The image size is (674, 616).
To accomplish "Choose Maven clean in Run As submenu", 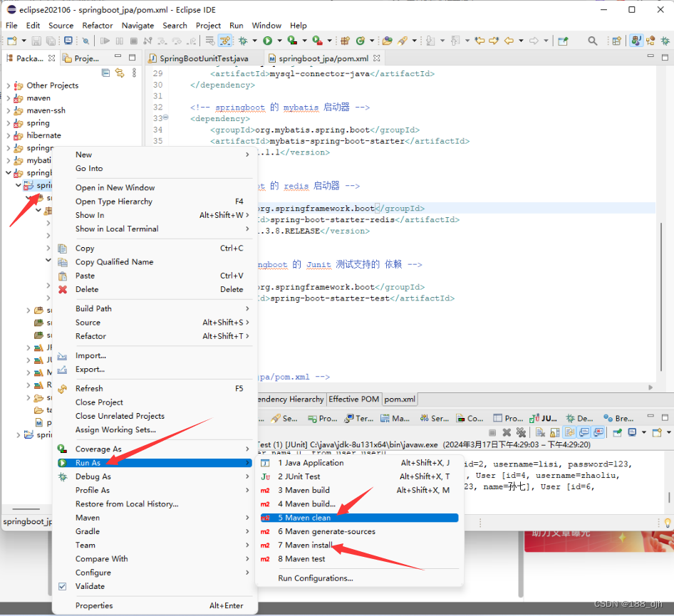I will 359,518.
